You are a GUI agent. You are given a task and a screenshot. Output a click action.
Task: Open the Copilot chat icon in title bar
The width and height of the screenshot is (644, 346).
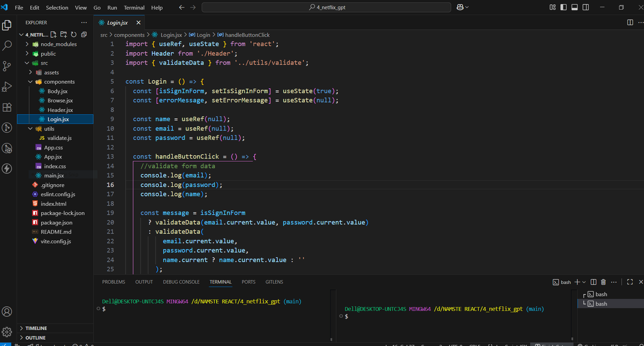click(x=459, y=8)
